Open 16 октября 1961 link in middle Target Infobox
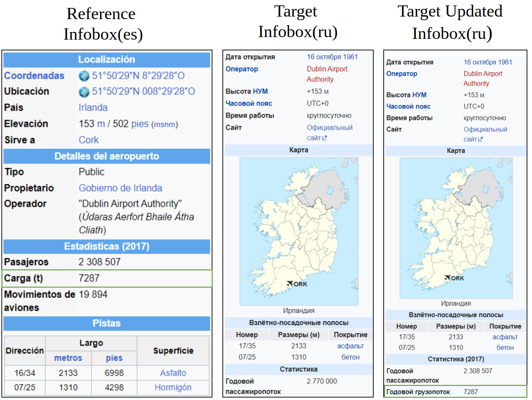 pos(332,57)
